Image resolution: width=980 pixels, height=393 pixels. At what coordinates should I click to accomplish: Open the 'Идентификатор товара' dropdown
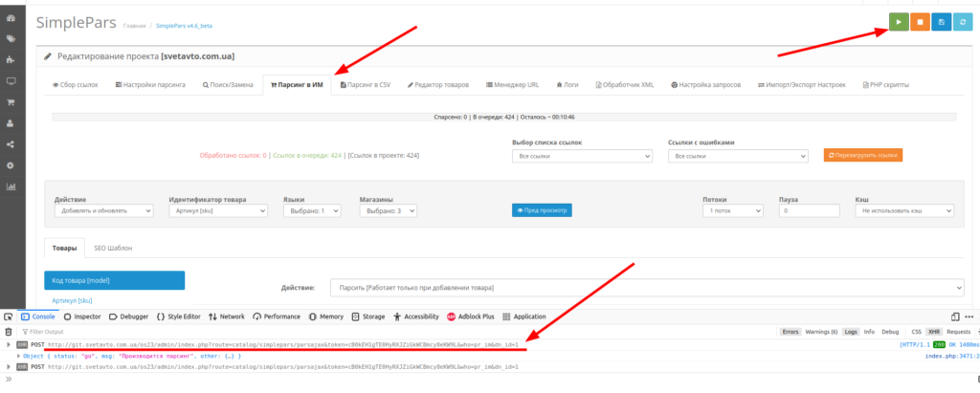click(x=218, y=211)
